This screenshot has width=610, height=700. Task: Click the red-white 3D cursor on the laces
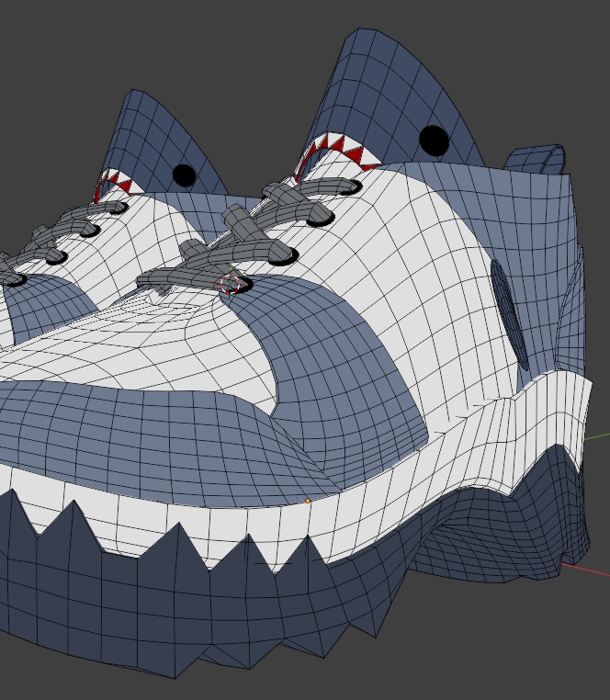230,284
